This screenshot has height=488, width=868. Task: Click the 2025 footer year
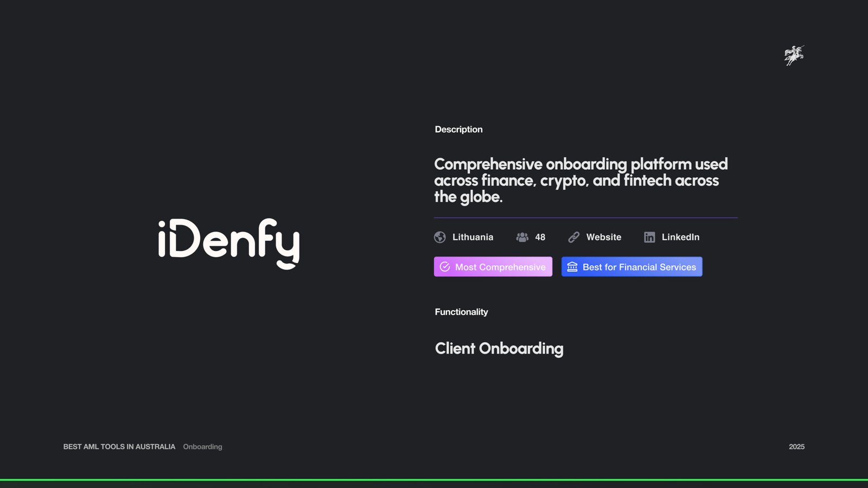(x=796, y=447)
